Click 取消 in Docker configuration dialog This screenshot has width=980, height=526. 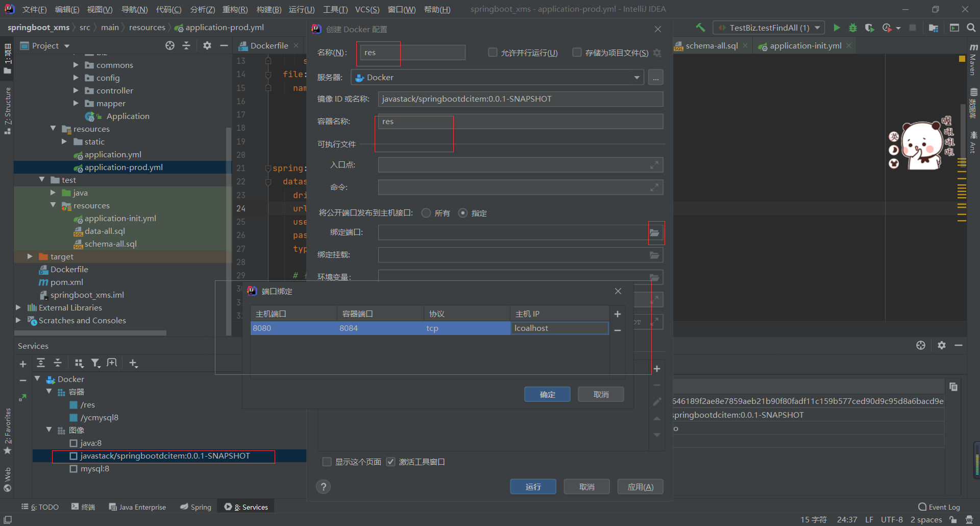[x=586, y=487]
